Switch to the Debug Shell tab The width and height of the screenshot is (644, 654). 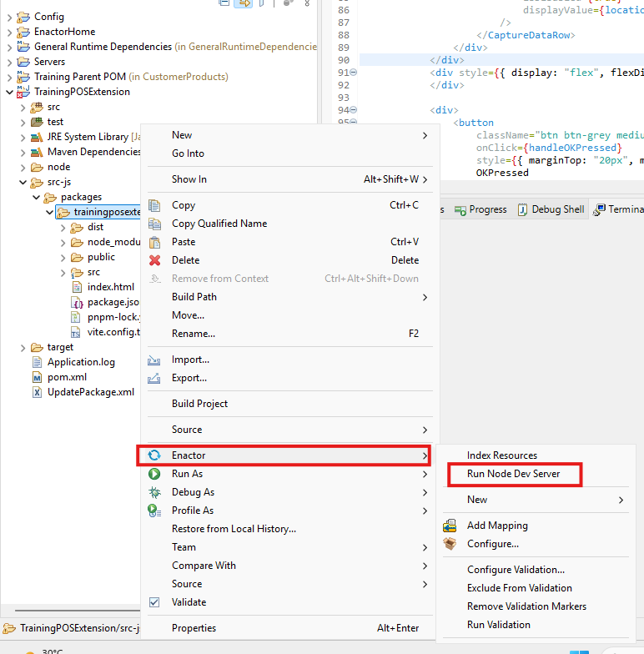click(551, 209)
